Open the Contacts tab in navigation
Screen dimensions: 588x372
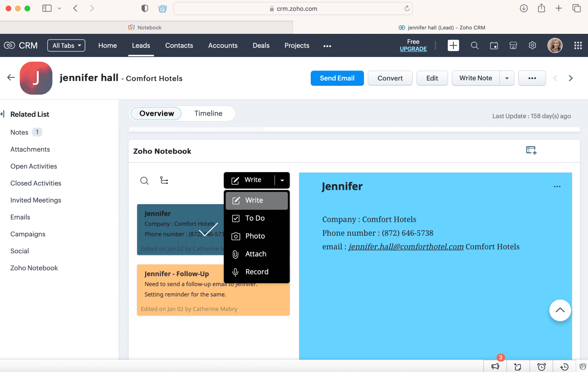pos(179,46)
